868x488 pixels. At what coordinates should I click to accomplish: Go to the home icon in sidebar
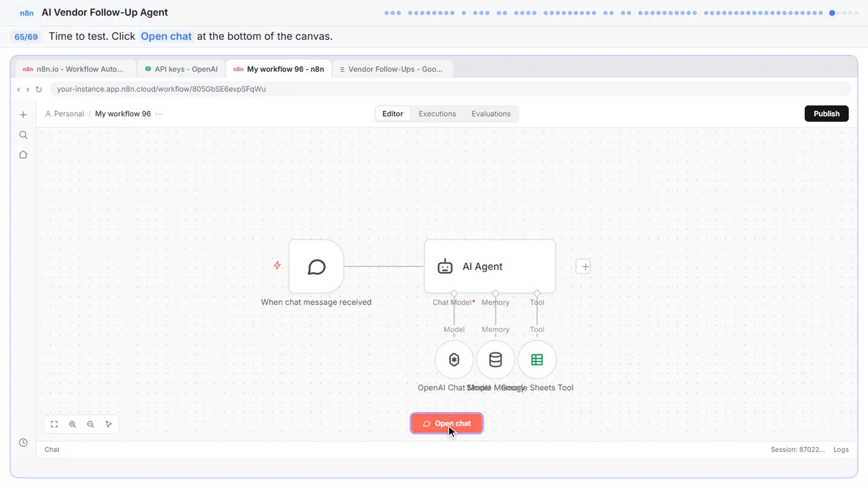23,155
